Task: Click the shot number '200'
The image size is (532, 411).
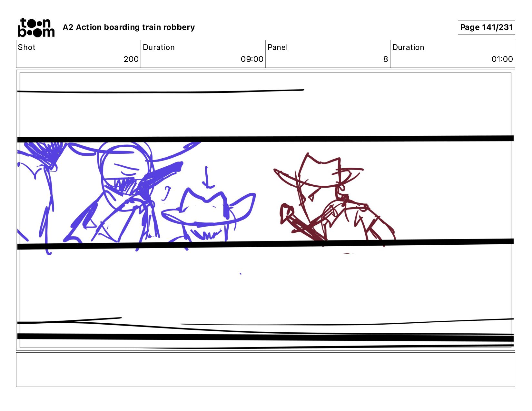Action: 131,59
